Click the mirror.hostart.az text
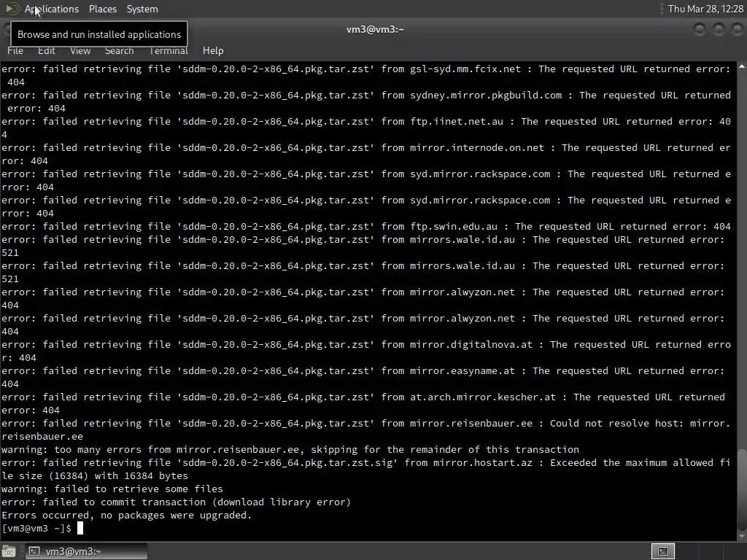The image size is (747, 560). tap(483, 463)
